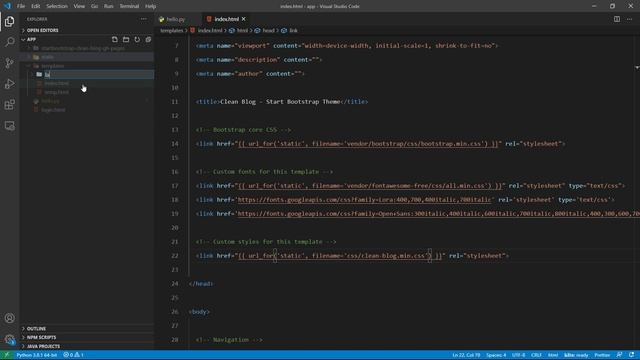Refresh the Explorer file tree
The height and width of the screenshot is (360, 640).
(137, 39)
